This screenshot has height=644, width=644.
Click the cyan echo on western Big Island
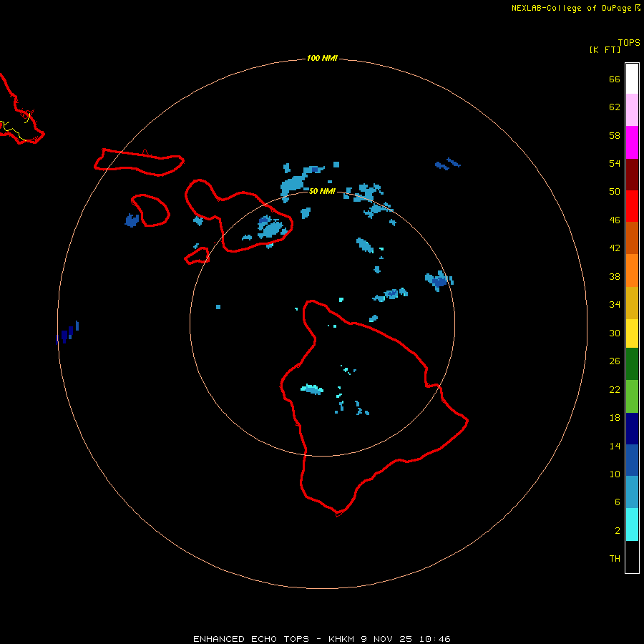[x=312, y=389]
